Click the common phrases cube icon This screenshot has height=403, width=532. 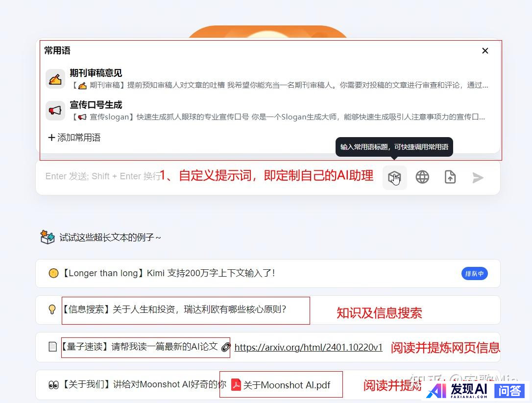click(394, 177)
